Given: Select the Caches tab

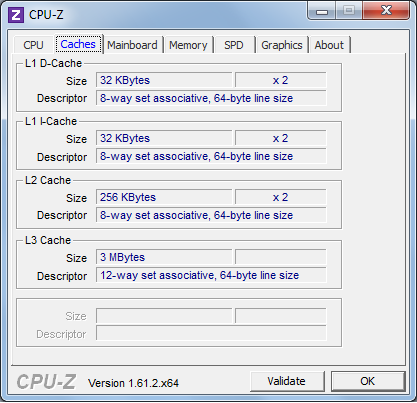Looking at the screenshot, I should pyautogui.click(x=78, y=44).
